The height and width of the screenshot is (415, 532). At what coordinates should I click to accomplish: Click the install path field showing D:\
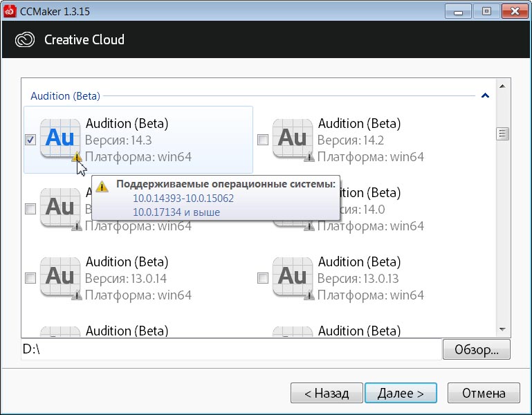click(x=231, y=349)
